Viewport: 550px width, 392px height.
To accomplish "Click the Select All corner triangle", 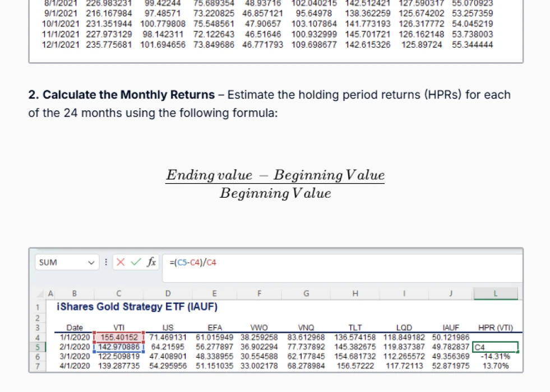I will click(x=40, y=293).
